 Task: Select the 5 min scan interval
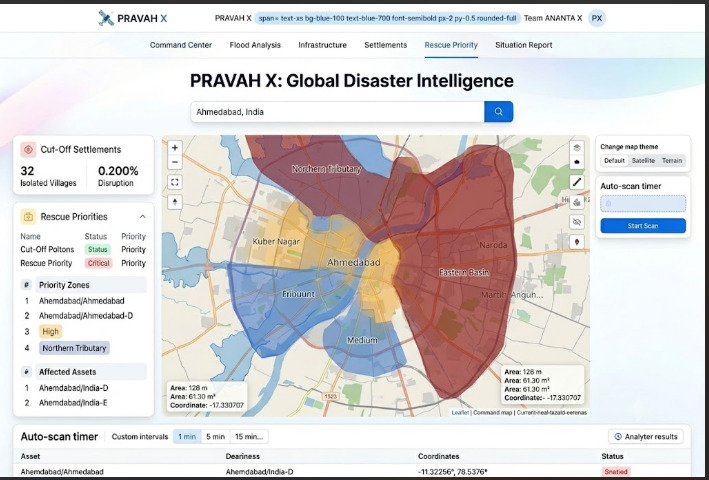click(215, 437)
